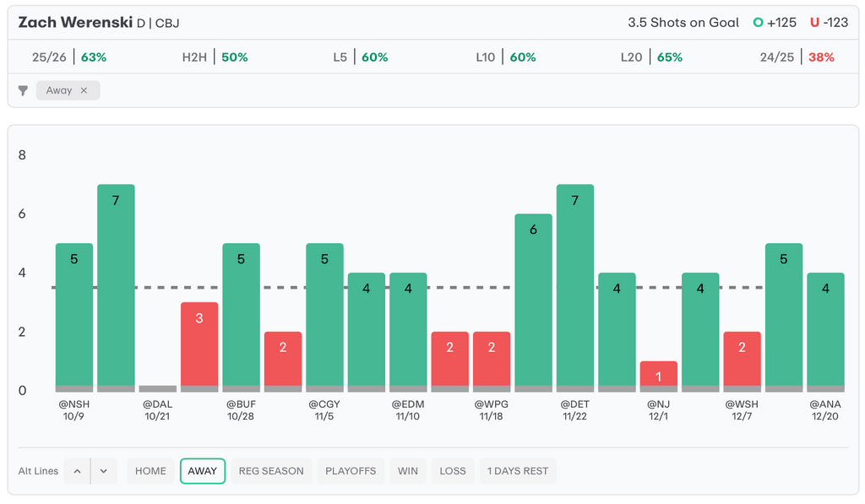Filter games by LOSS
865x504 pixels.
pyautogui.click(x=453, y=471)
